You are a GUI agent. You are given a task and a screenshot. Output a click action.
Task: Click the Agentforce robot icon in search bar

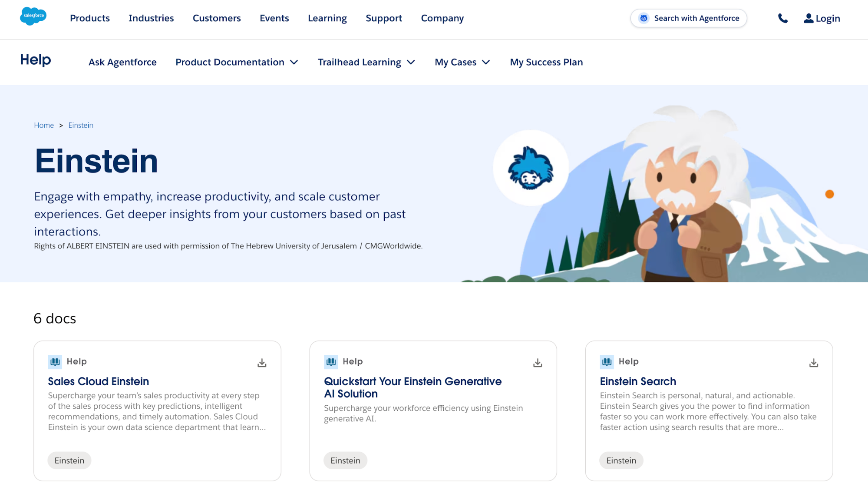643,18
